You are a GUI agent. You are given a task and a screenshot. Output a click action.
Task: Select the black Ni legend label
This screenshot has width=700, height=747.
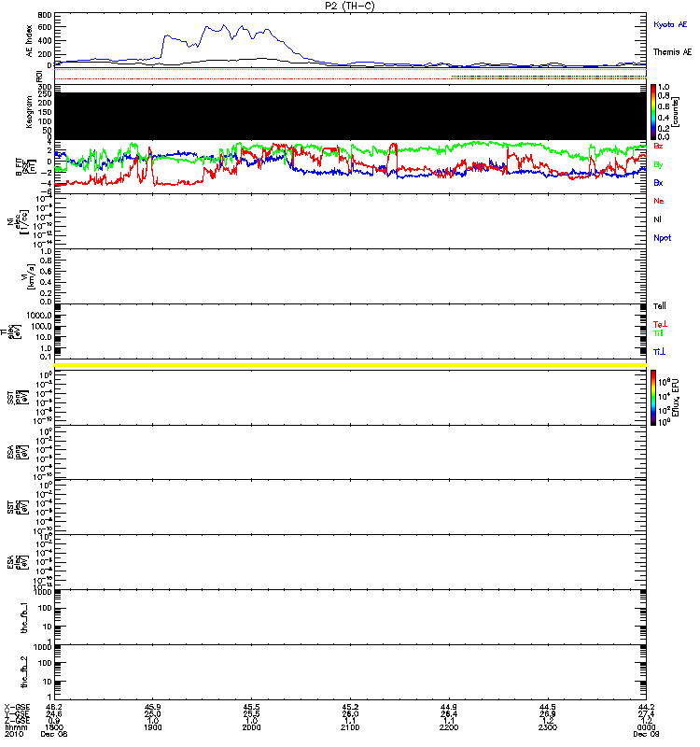(x=657, y=219)
